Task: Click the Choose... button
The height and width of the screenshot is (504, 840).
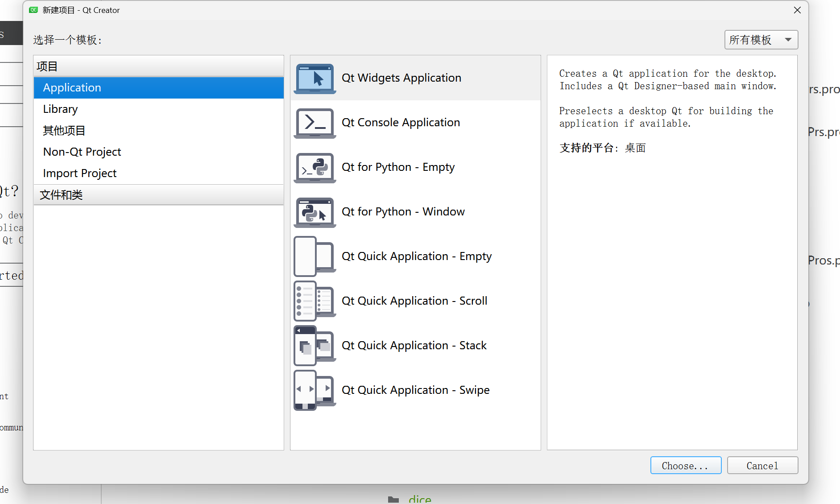Action: (x=686, y=465)
